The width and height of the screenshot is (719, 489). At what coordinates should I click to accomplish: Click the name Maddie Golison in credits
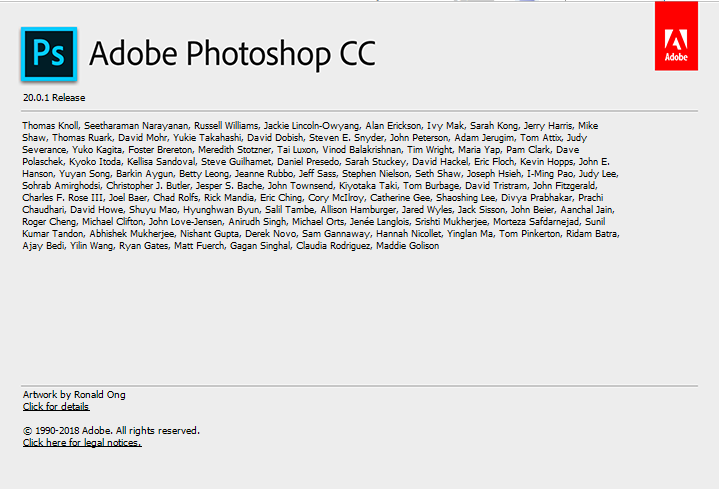point(406,246)
